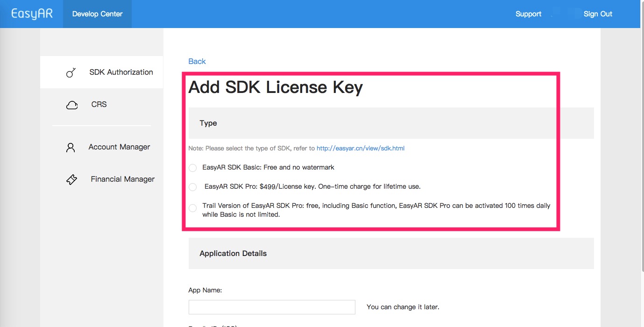Click the Back link
This screenshot has height=327, width=644.
pyautogui.click(x=197, y=61)
